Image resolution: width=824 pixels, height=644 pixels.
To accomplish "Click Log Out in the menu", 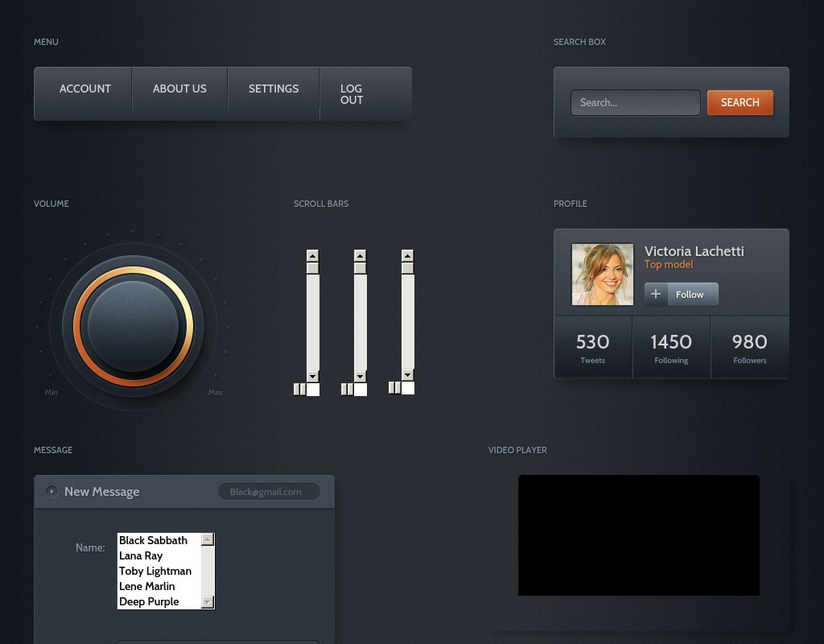I will (352, 94).
